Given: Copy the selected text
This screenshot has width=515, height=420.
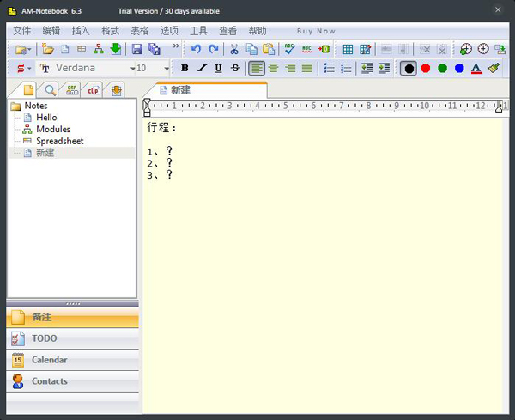Looking at the screenshot, I should coord(251,49).
